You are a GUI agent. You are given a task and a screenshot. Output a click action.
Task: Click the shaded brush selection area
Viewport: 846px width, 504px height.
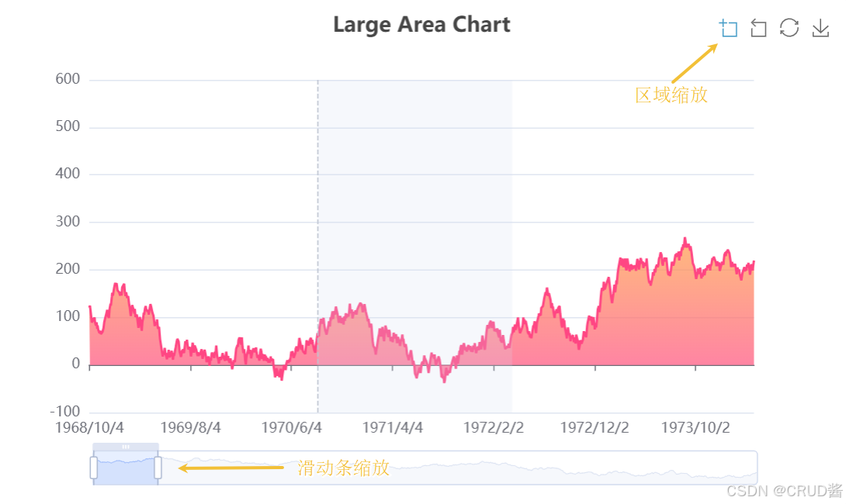click(x=415, y=247)
